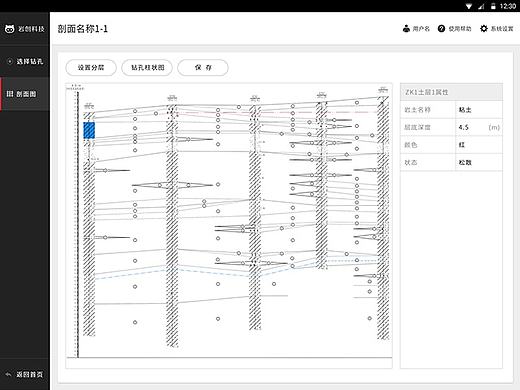Click the back arrow icon beside 返回首页
The image size is (520, 390).
9,374
